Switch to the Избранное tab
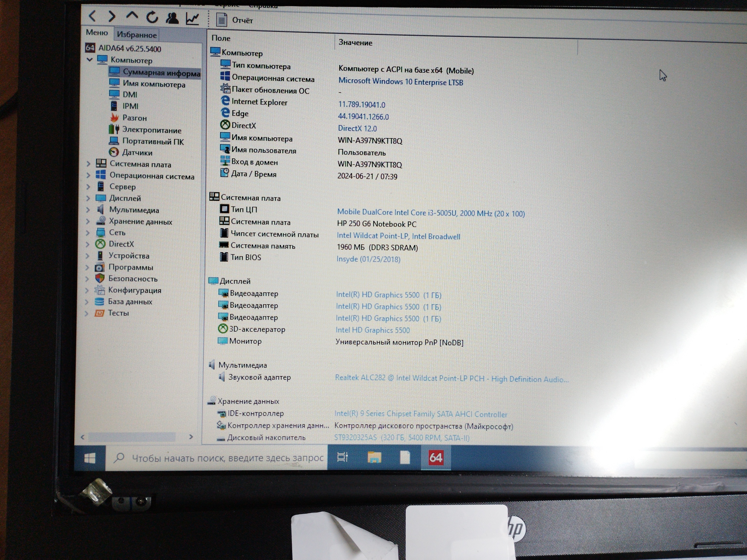This screenshot has height=560, width=747. click(x=137, y=35)
